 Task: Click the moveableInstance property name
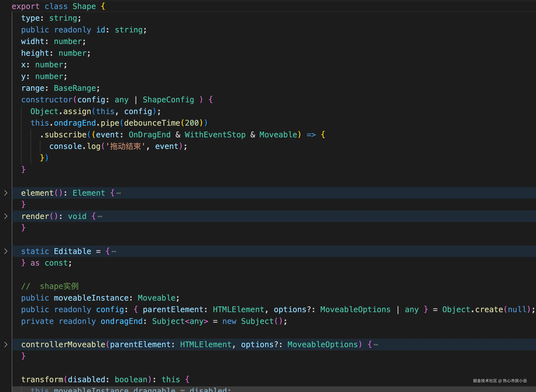[x=91, y=298]
